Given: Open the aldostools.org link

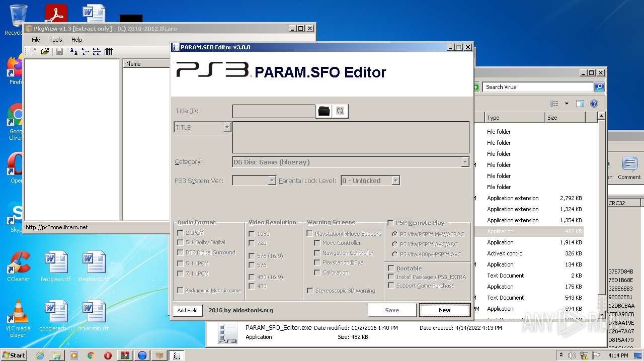Looking at the screenshot, I should pos(240,310).
